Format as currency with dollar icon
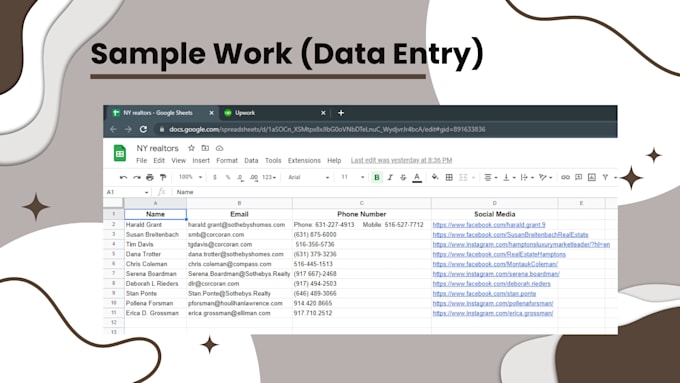Screen dimensions: 680x383 coord(215,177)
